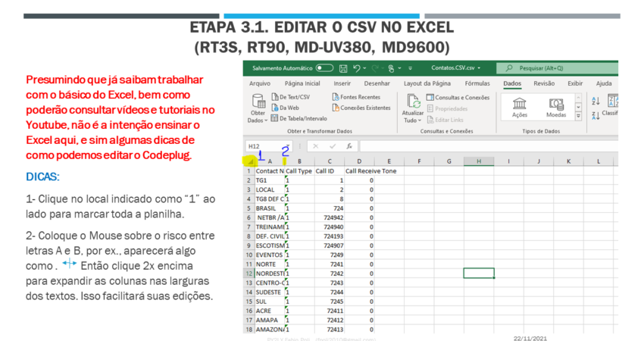
Task: Open the Customize Quick Access Toolbar dropdown
Action: 410,68
